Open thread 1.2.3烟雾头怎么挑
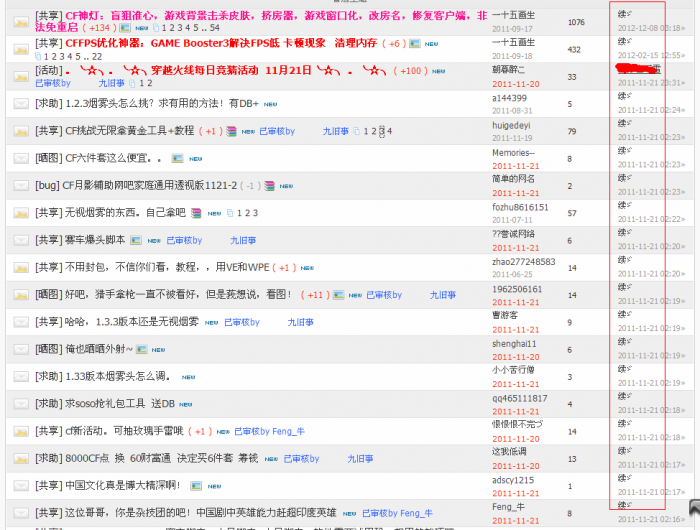The width and height of the screenshot is (700, 530). coord(162,104)
